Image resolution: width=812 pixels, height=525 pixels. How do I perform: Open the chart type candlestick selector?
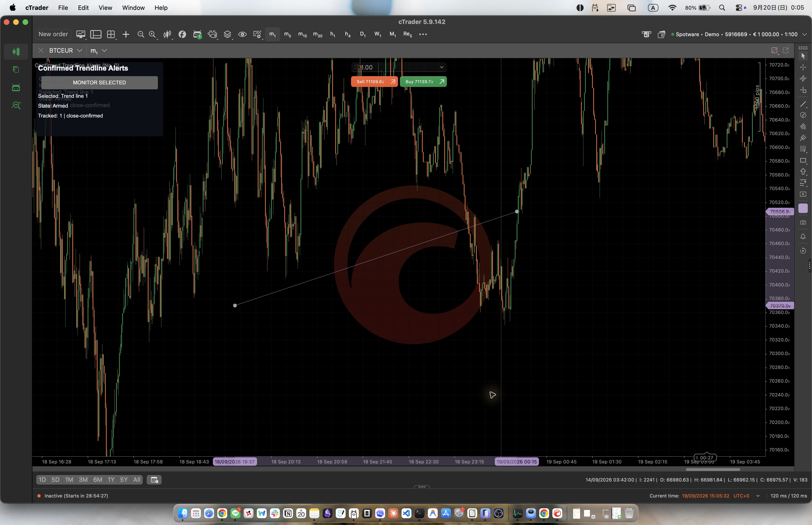pos(167,34)
